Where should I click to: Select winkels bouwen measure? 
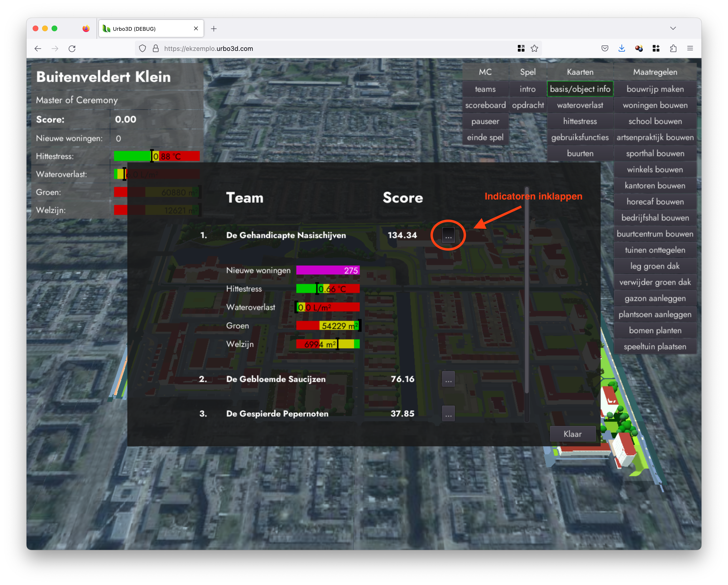coord(655,169)
